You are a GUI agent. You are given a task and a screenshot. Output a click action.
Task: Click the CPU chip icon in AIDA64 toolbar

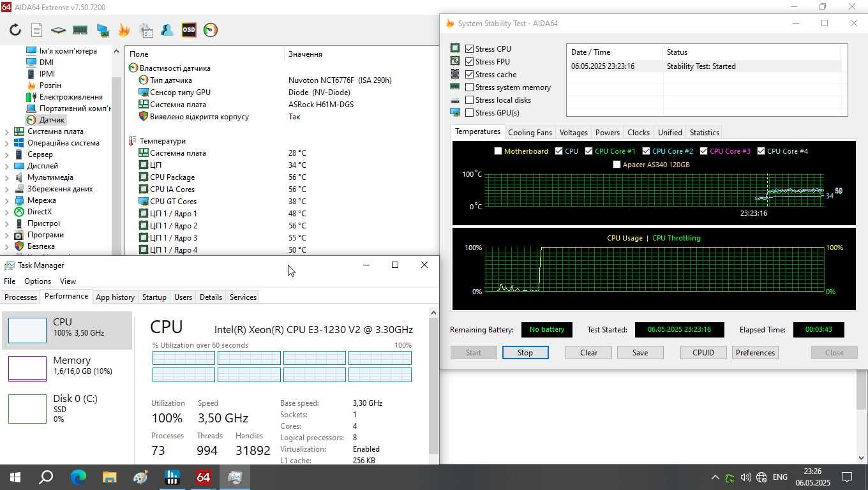[x=58, y=30]
